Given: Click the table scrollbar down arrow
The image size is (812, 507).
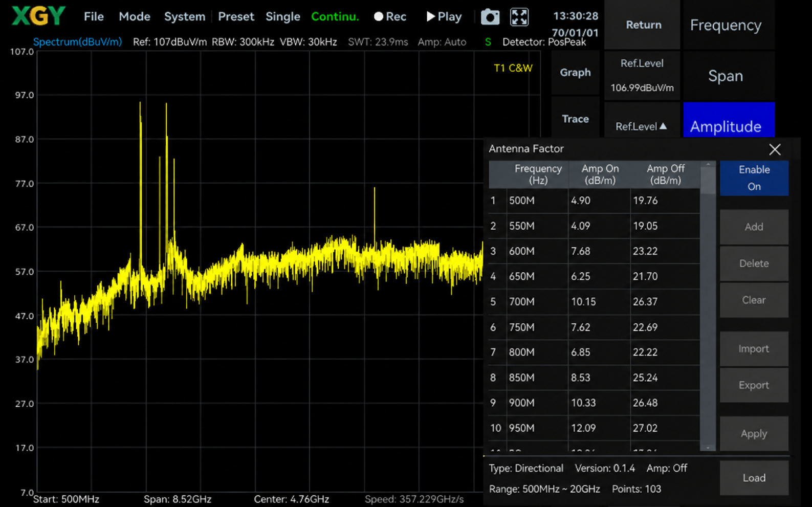Looking at the screenshot, I should 708,448.
